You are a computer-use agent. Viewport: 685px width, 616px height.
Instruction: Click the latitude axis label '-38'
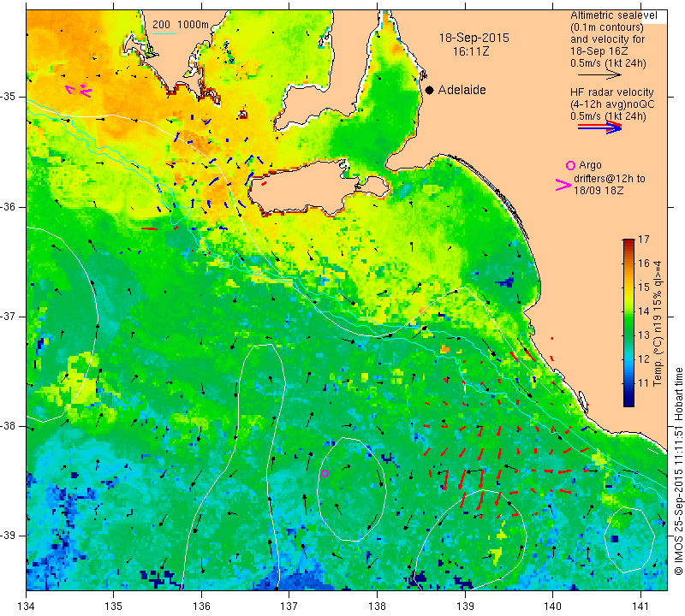[9, 426]
